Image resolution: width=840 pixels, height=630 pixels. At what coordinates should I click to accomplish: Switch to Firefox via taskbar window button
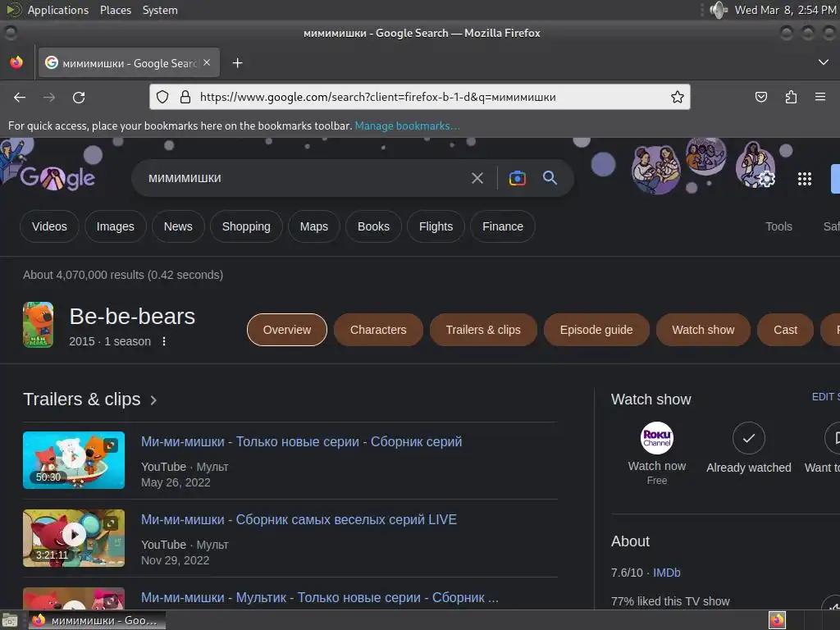click(97, 620)
